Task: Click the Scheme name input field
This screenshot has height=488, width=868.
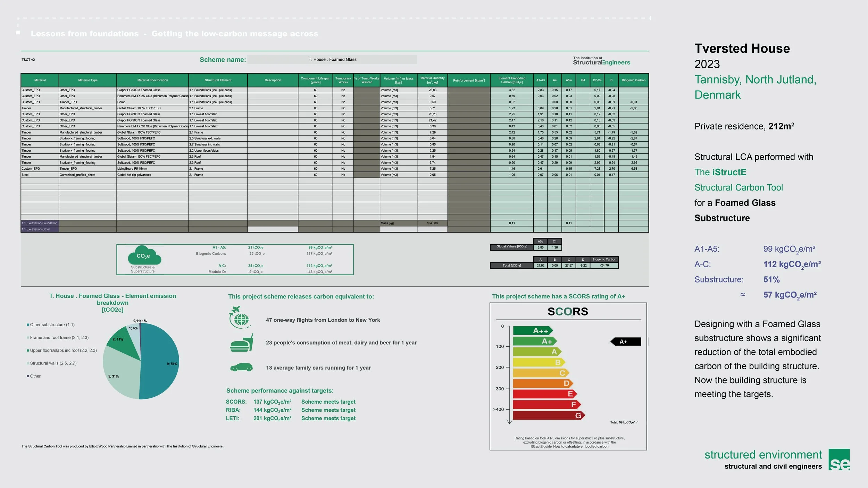Action: click(x=332, y=60)
